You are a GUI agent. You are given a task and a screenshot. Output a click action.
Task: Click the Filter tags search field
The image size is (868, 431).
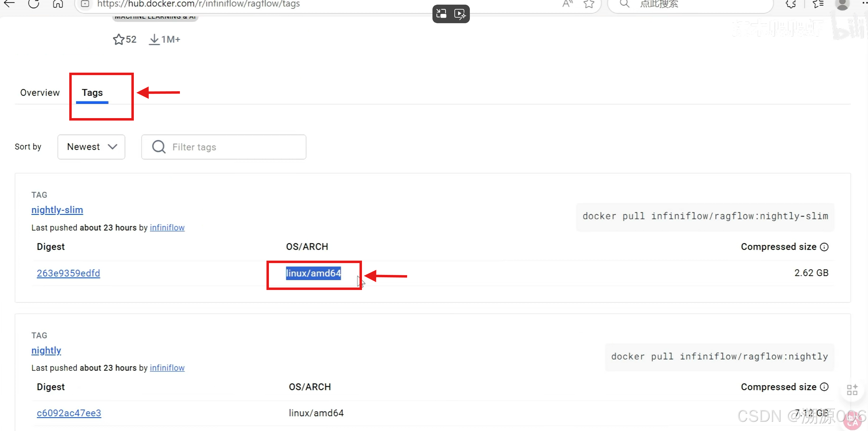224,147
